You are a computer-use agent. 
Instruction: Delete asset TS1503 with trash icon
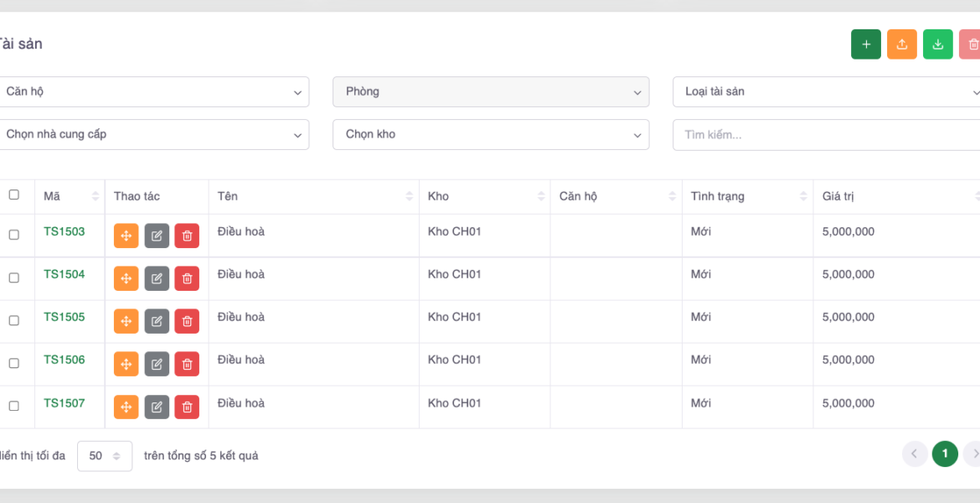tap(187, 236)
